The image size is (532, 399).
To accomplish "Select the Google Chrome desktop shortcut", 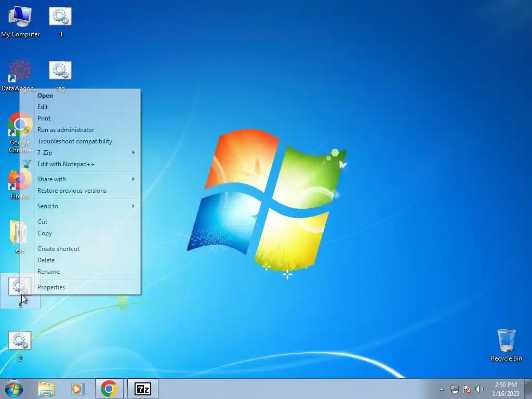I will point(20,133).
